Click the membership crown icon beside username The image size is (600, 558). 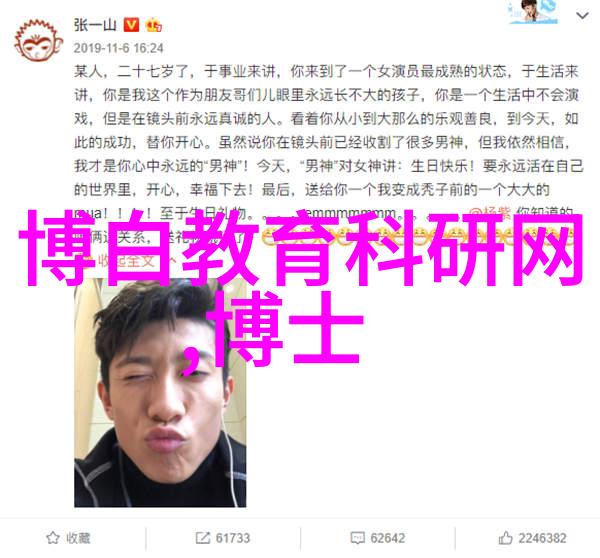click(153, 25)
